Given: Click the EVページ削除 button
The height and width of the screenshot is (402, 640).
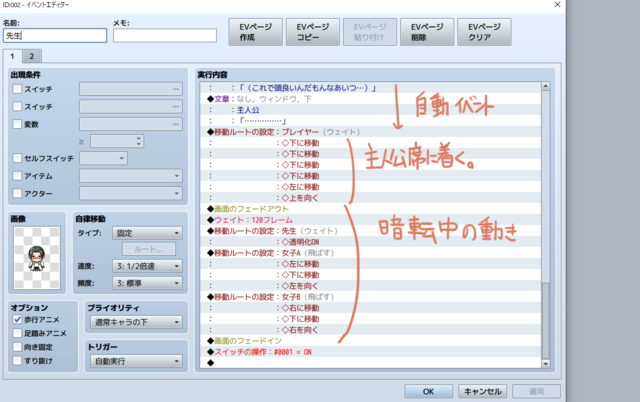Looking at the screenshot, I should (x=427, y=32).
